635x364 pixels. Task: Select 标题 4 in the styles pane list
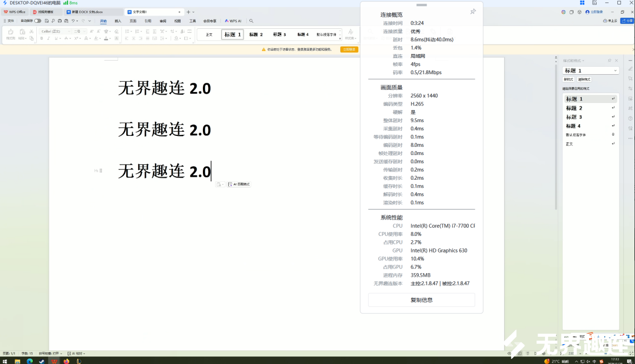(591, 126)
